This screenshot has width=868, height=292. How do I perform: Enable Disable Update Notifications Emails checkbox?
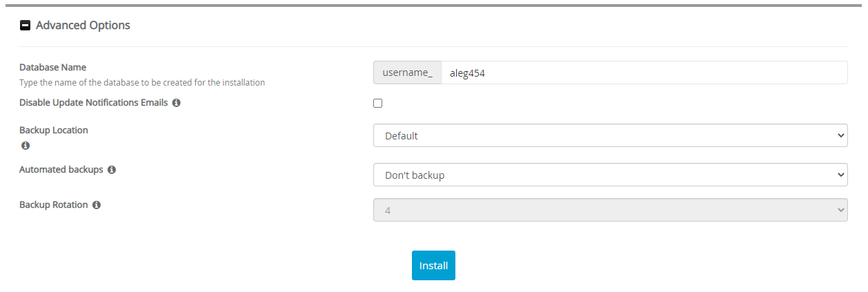[377, 104]
